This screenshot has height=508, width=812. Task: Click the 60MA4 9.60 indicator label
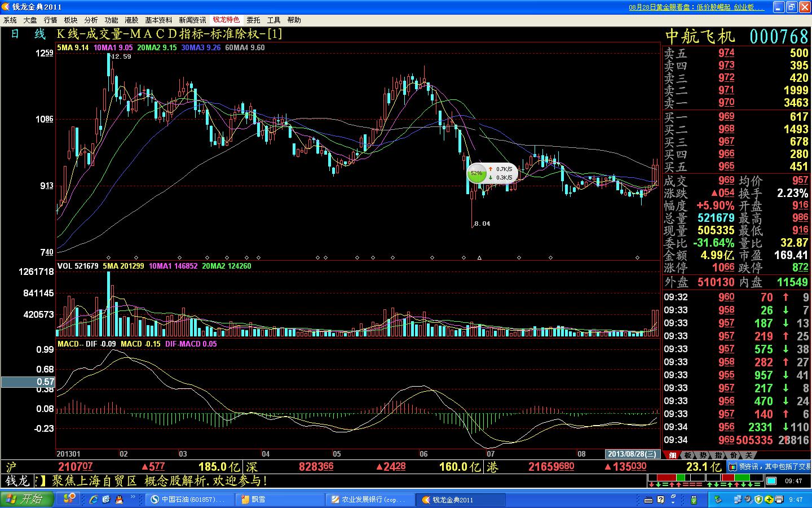(x=245, y=47)
